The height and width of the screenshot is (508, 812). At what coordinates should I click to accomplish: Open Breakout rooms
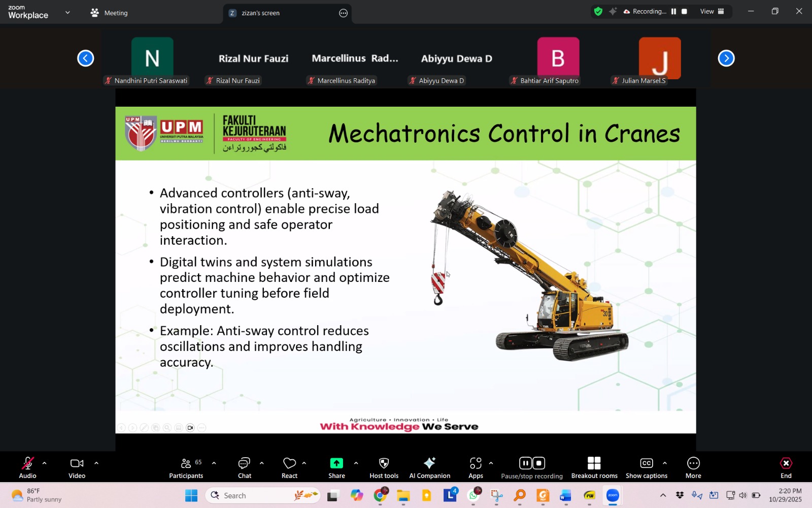coord(594,467)
